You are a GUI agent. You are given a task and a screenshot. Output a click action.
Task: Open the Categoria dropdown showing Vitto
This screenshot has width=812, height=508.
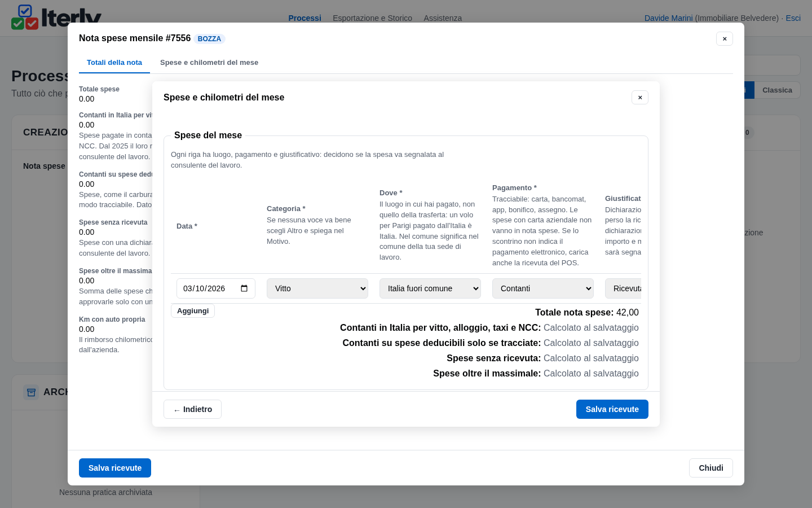pyautogui.click(x=317, y=288)
